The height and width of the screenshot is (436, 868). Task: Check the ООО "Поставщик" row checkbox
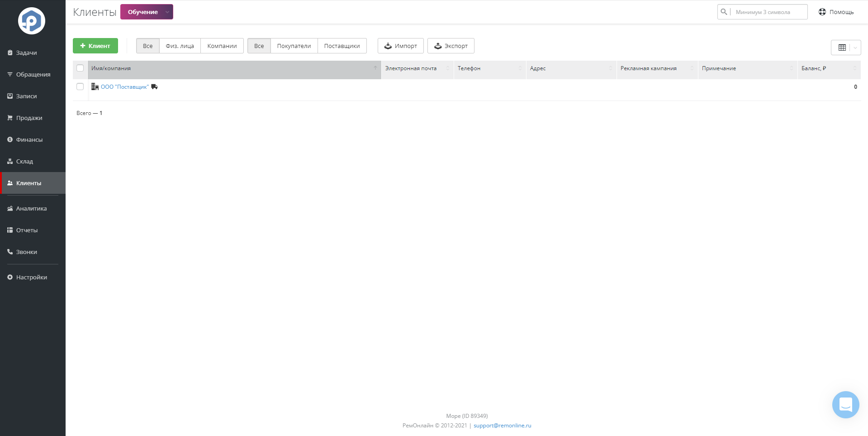[x=80, y=86]
